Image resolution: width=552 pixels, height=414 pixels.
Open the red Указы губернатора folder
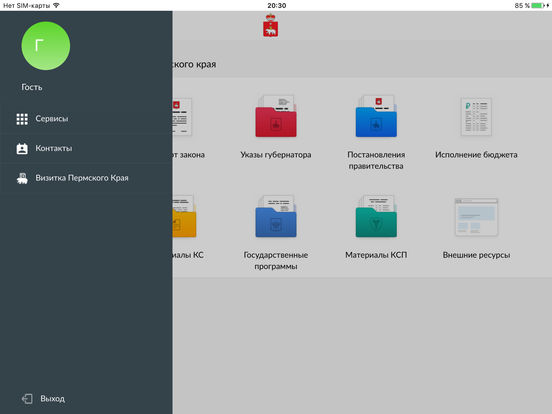point(276,116)
